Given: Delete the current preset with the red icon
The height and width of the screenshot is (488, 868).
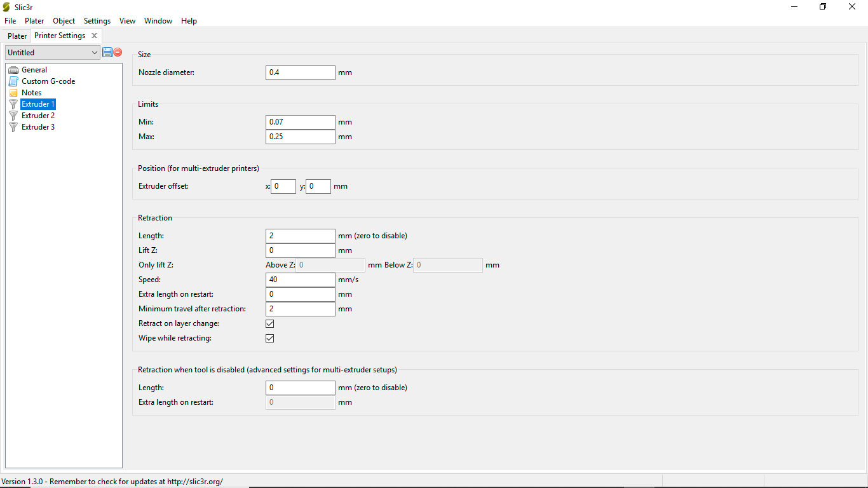Looking at the screenshot, I should (118, 52).
